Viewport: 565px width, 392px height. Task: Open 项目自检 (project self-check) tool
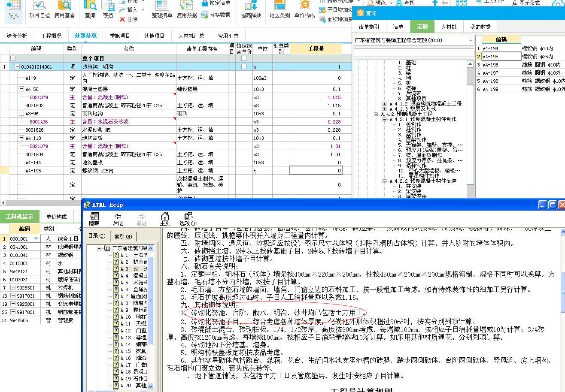(x=39, y=10)
